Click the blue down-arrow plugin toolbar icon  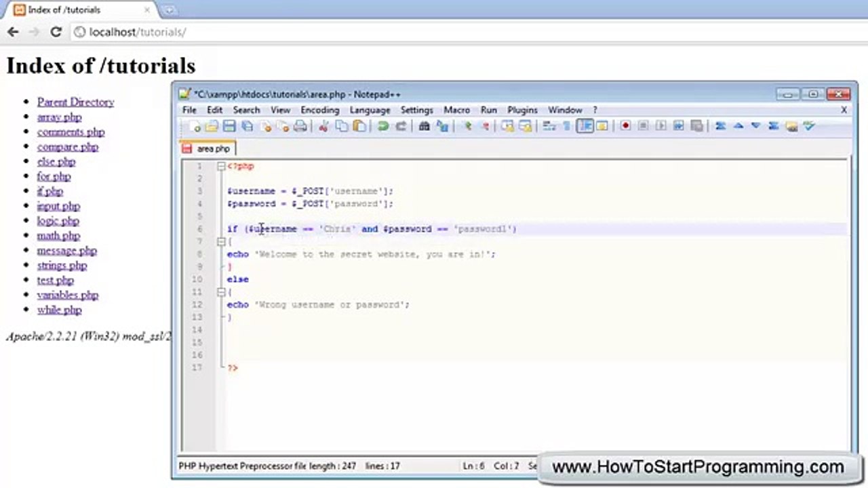(755, 126)
